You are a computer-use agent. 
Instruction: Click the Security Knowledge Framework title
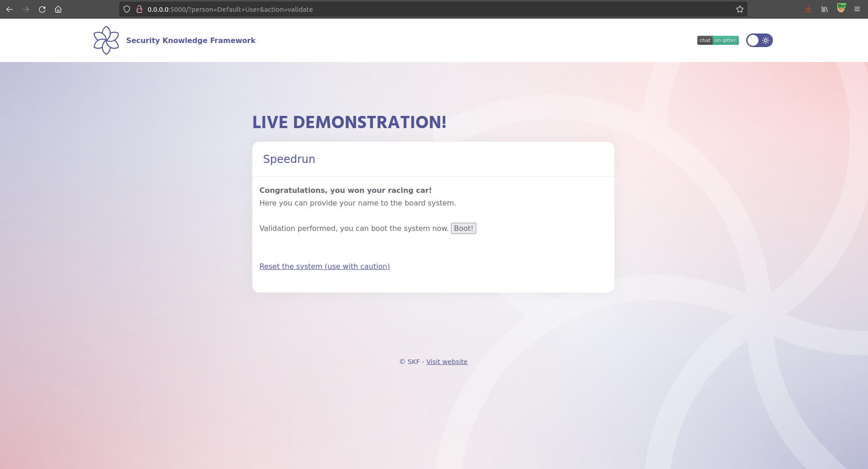[x=191, y=40]
